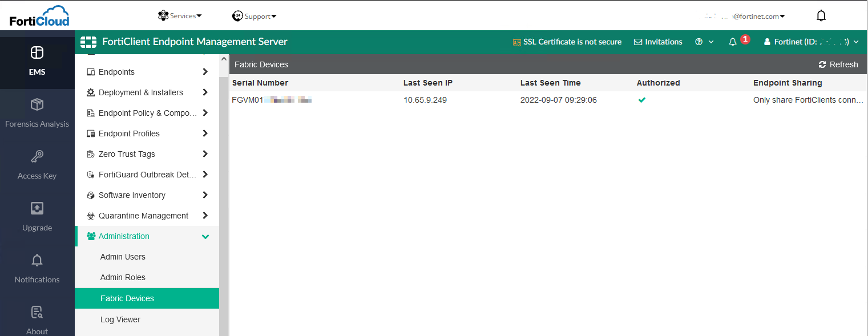Open the Log Viewer page

click(120, 319)
